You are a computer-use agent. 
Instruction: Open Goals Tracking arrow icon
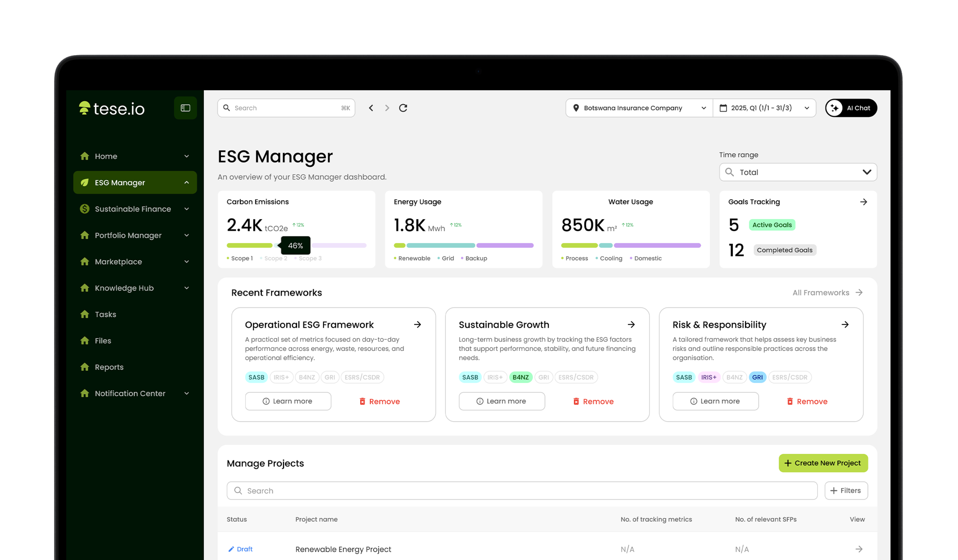(x=863, y=202)
